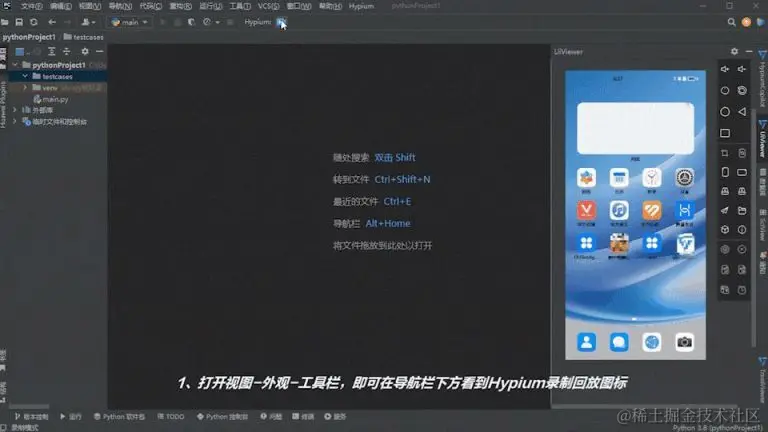Screen dimensions: 768x432
Task: Click UIViewer landscape orientation icon
Action: pos(742,172)
